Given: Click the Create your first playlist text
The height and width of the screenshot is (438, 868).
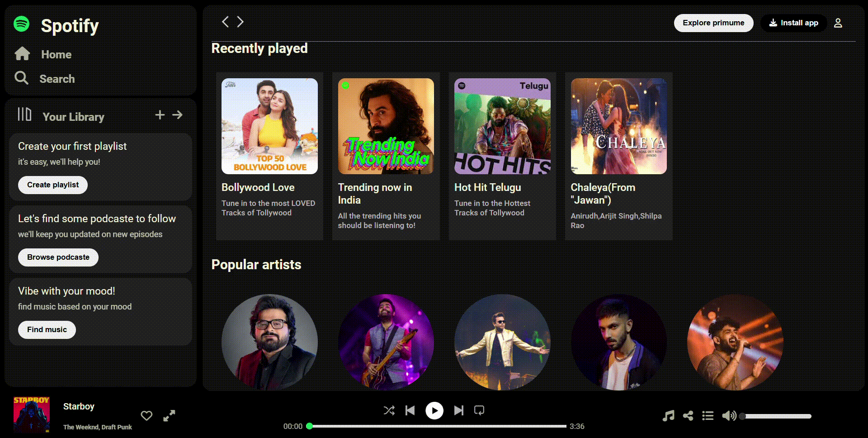Looking at the screenshot, I should tap(72, 147).
